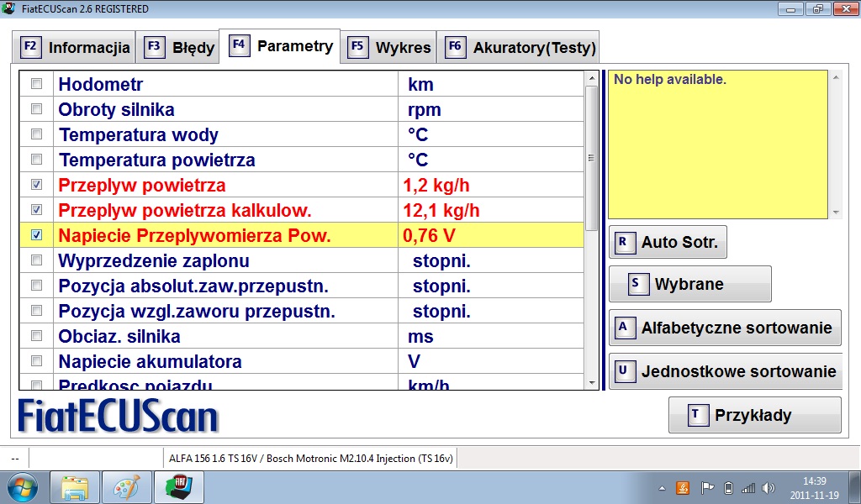Open Paint from the taskbar
861x504 pixels.
[x=127, y=487]
